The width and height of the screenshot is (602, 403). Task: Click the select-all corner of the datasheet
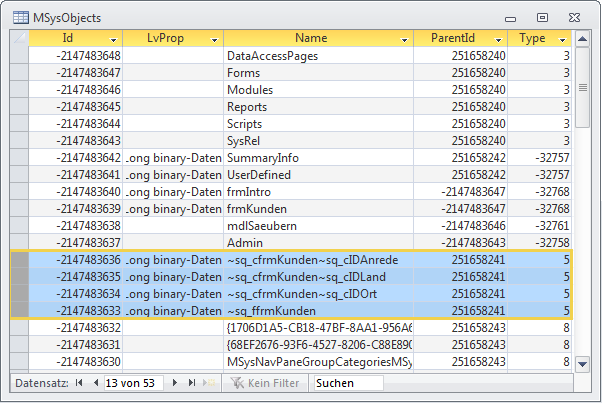[19, 38]
